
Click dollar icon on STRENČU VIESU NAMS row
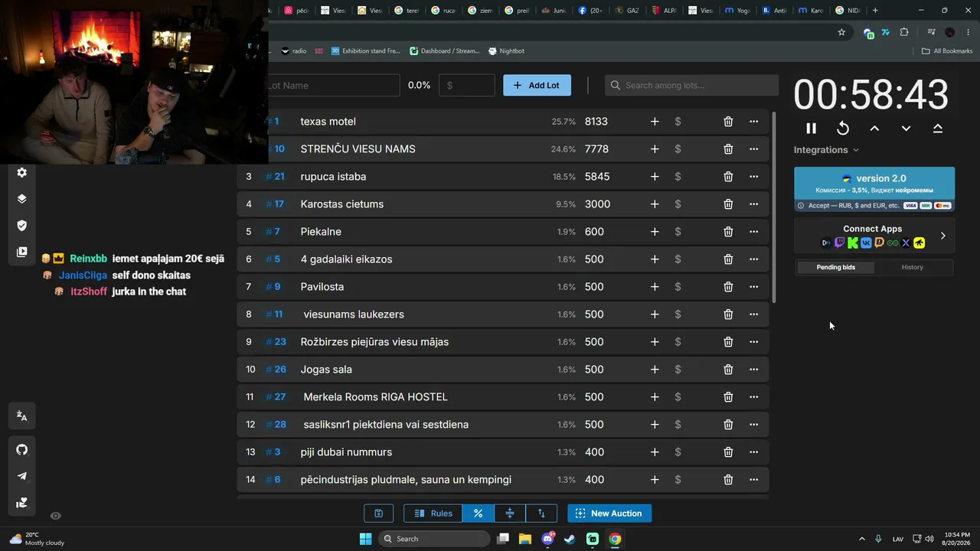[x=678, y=149]
